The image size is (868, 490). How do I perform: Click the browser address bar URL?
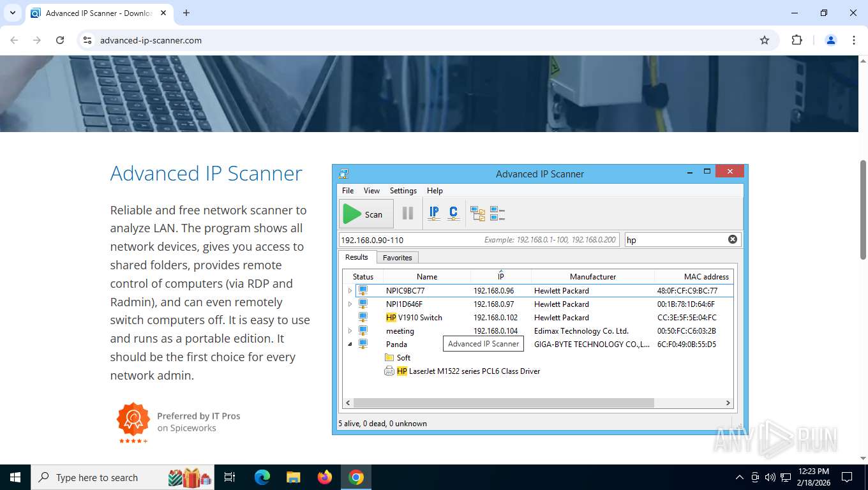[151, 40]
